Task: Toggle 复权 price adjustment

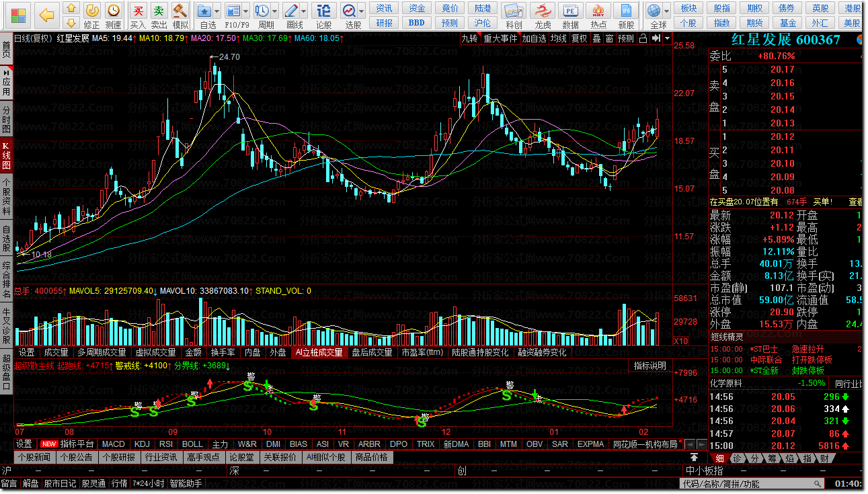Action: (x=579, y=38)
